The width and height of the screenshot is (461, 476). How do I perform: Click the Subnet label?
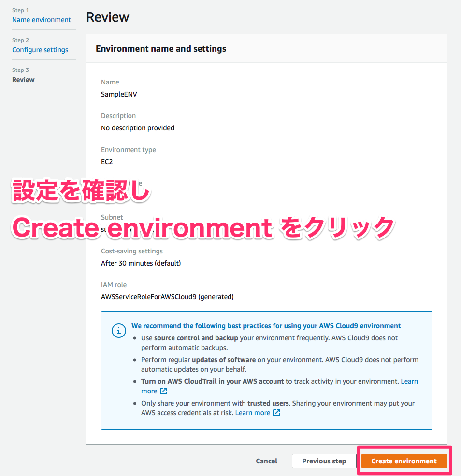click(112, 217)
